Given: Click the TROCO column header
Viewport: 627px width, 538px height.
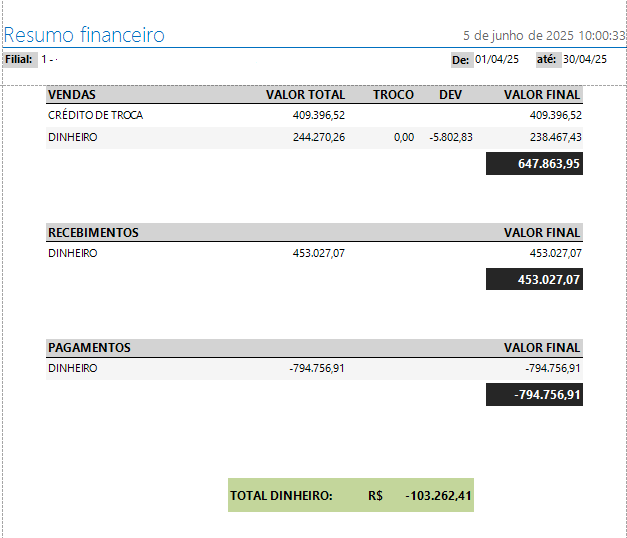Looking at the screenshot, I should coord(393,95).
